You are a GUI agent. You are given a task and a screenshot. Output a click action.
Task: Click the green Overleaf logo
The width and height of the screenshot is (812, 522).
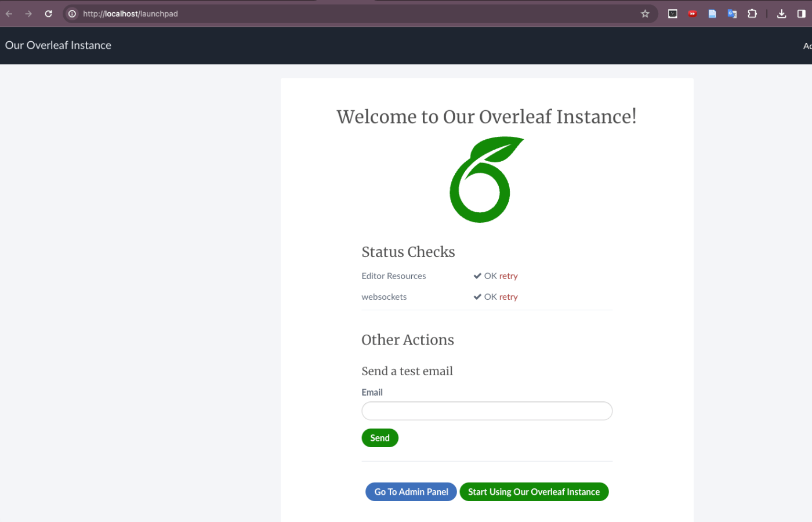pos(486,180)
